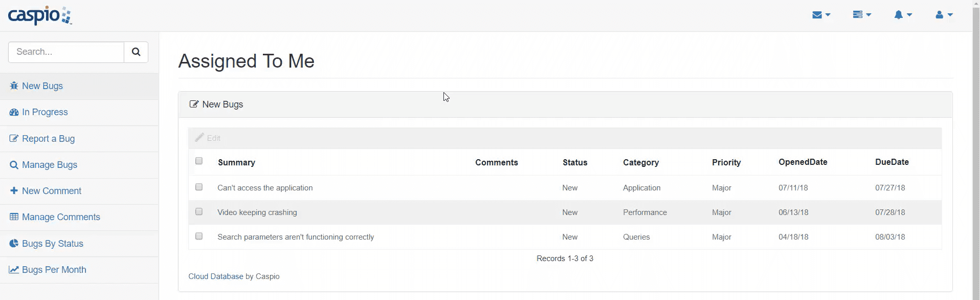
Task: Click the Cloud Database link
Action: click(215, 276)
